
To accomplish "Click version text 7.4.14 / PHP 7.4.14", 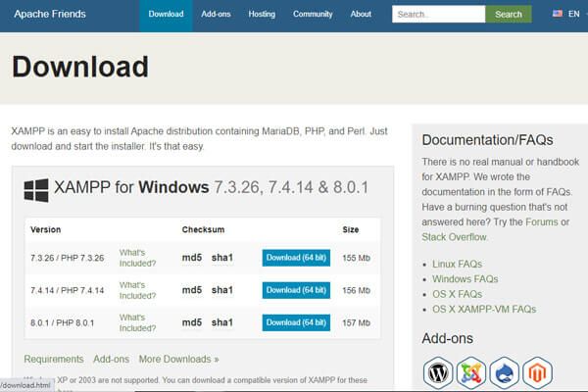I will click(x=67, y=290).
